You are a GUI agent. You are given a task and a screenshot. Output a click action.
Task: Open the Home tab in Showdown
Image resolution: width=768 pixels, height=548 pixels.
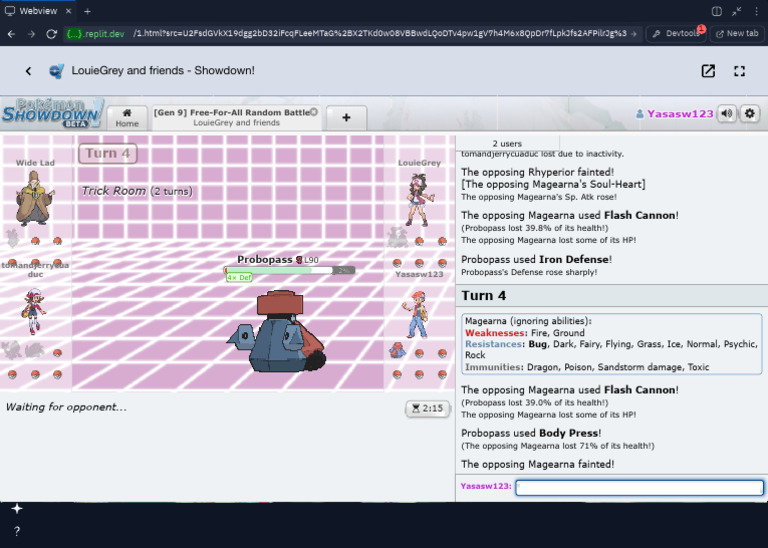(x=127, y=117)
